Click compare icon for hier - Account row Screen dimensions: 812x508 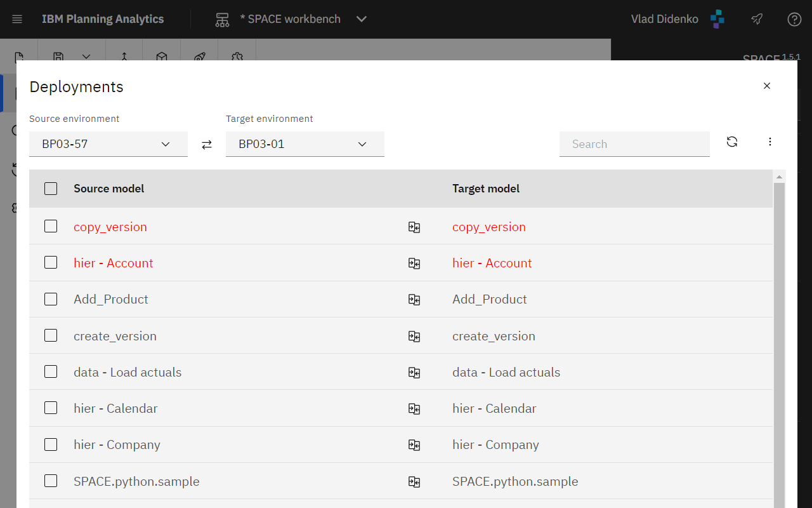[x=414, y=264]
